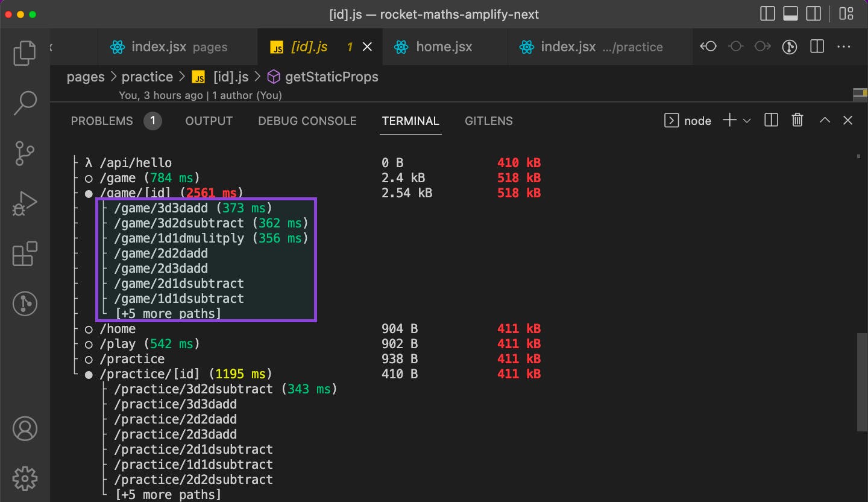Screen dimensions: 868x502
Task: Toggle primary sidebar from title bar
Action: (x=767, y=14)
